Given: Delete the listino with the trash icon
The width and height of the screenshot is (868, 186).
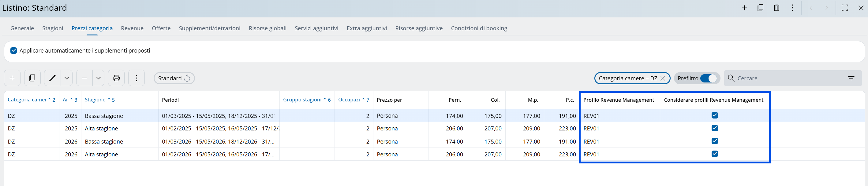Looking at the screenshot, I should tap(776, 8).
